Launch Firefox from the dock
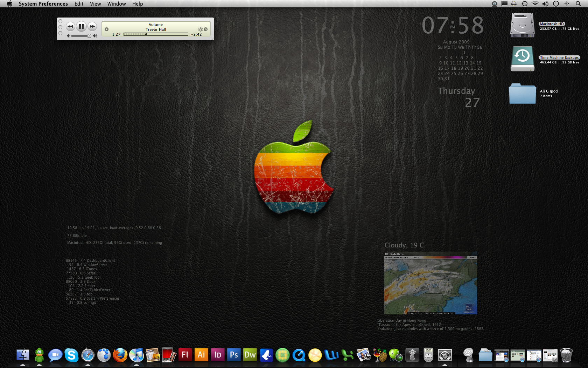588x368 pixels. pos(120,355)
